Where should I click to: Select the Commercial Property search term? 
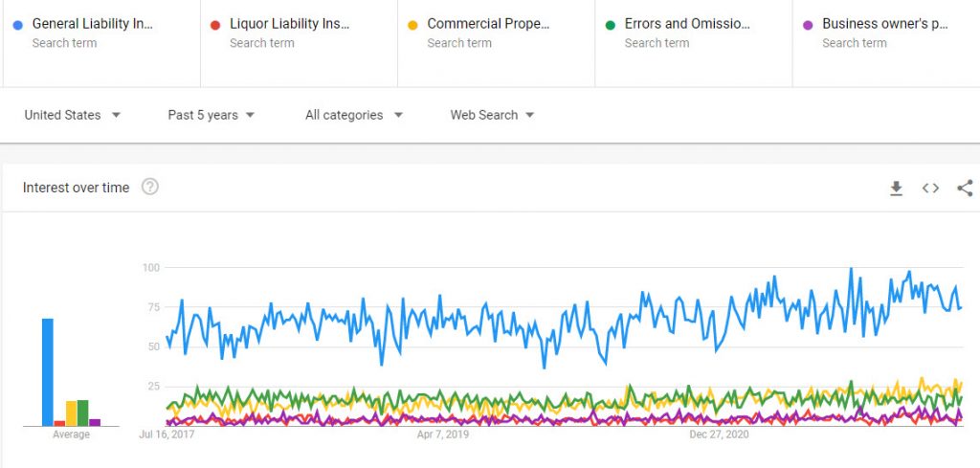click(x=489, y=24)
